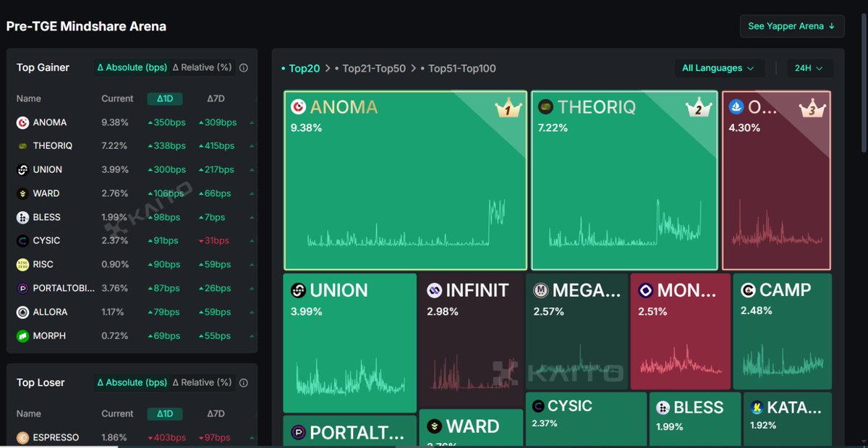This screenshot has width=868, height=448.
Task: Open UNION mindshare sparkline chart
Action: (x=349, y=375)
